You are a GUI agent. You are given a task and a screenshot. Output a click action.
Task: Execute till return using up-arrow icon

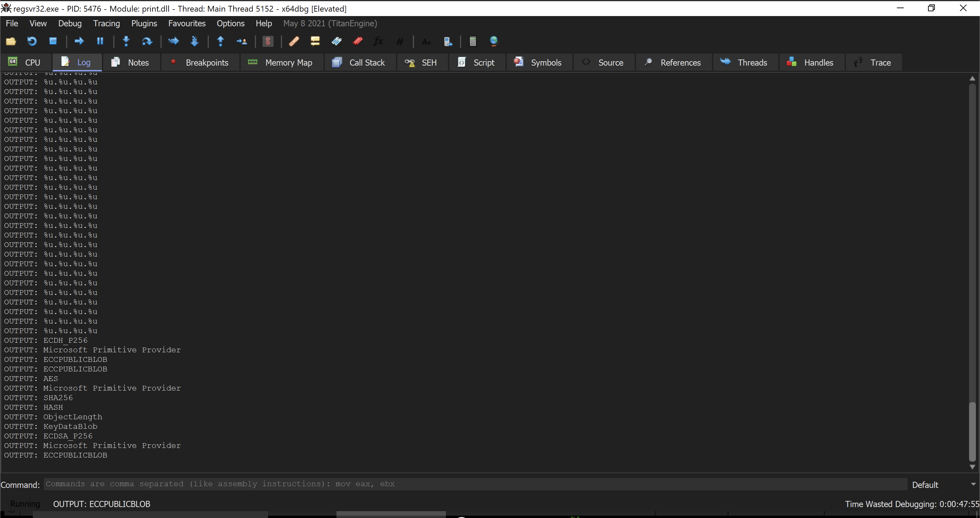[221, 41]
